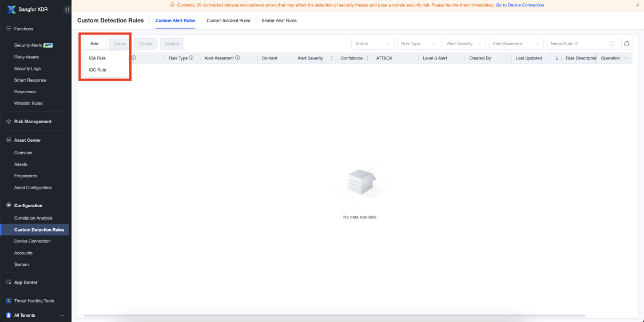
Task: Click the refresh icon button
Action: [626, 43]
